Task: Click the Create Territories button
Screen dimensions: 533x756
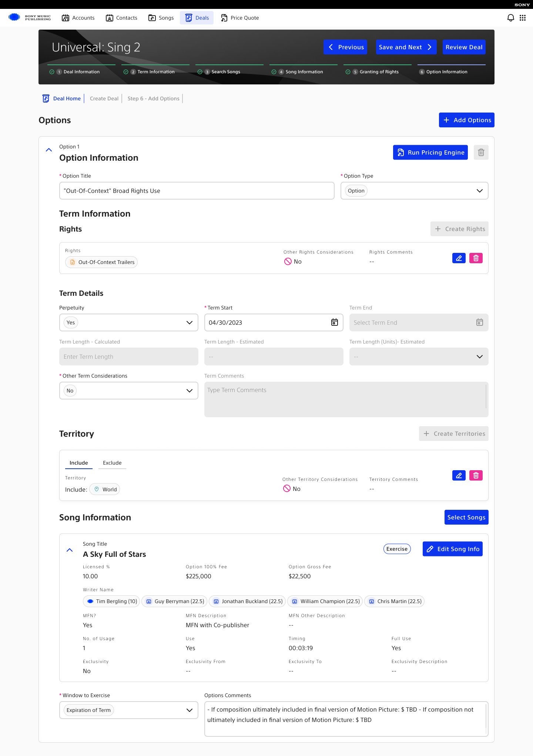Action: pos(454,434)
